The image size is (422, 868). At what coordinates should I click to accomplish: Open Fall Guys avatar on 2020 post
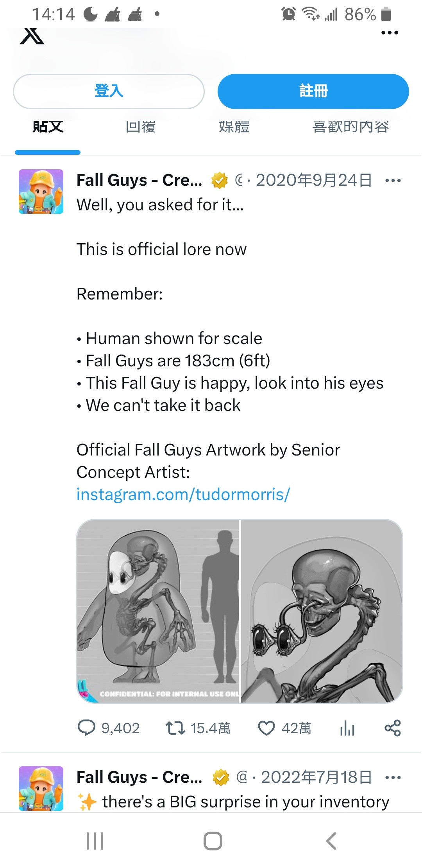tap(41, 192)
